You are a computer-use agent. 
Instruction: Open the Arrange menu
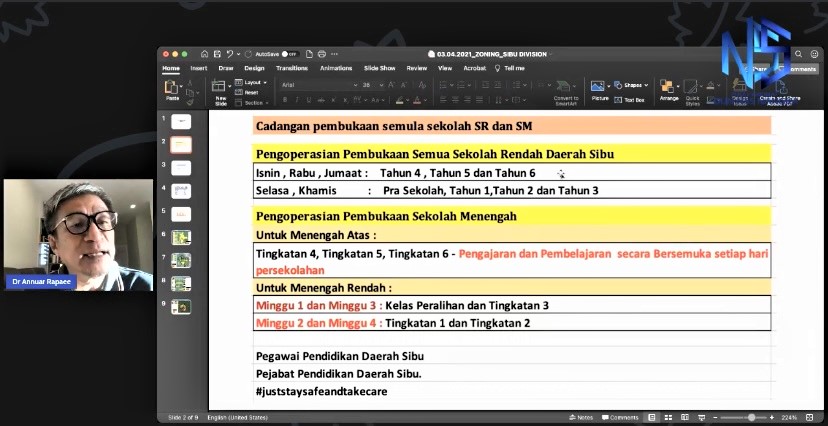tap(669, 90)
